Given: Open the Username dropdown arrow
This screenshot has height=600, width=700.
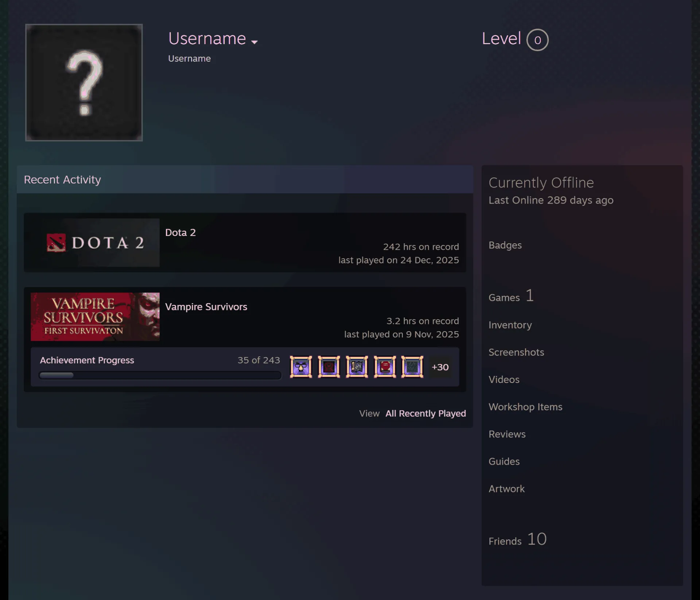Looking at the screenshot, I should tap(254, 42).
